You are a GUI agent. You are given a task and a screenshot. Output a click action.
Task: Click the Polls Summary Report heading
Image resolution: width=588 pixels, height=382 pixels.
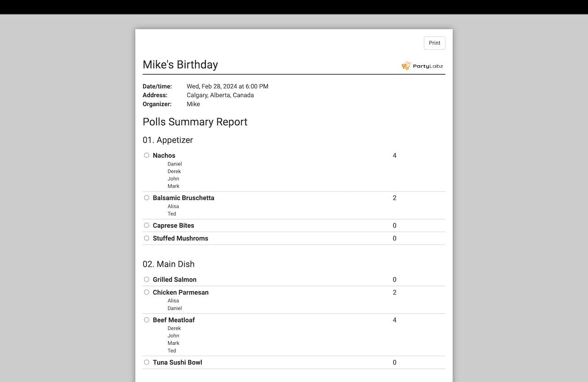[195, 122]
